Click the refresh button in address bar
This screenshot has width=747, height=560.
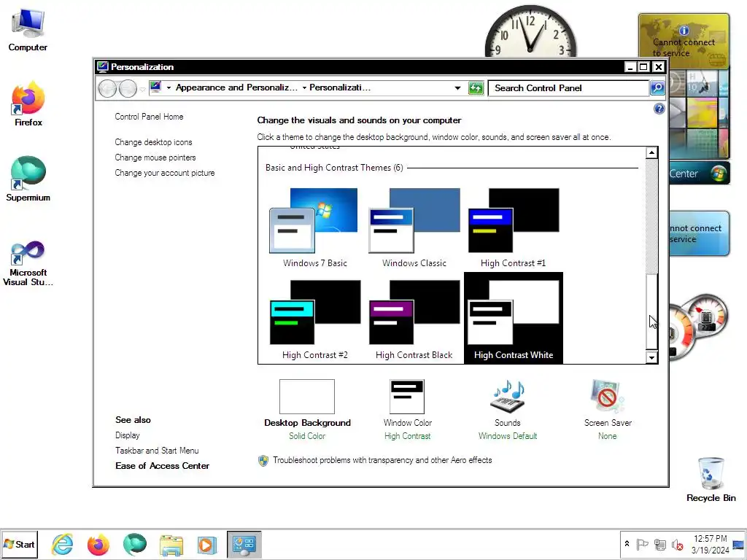(x=476, y=88)
